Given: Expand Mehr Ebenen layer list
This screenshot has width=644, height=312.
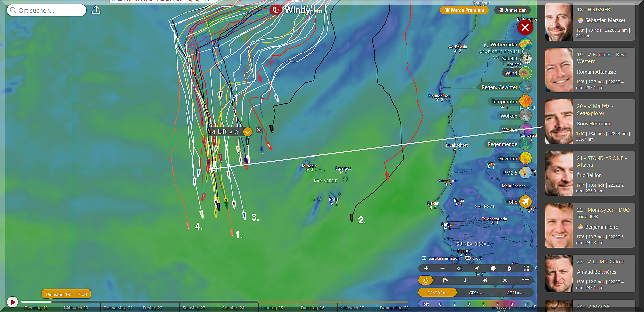Looking at the screenshot, I should pyautogui.click(x=515, y=186).
